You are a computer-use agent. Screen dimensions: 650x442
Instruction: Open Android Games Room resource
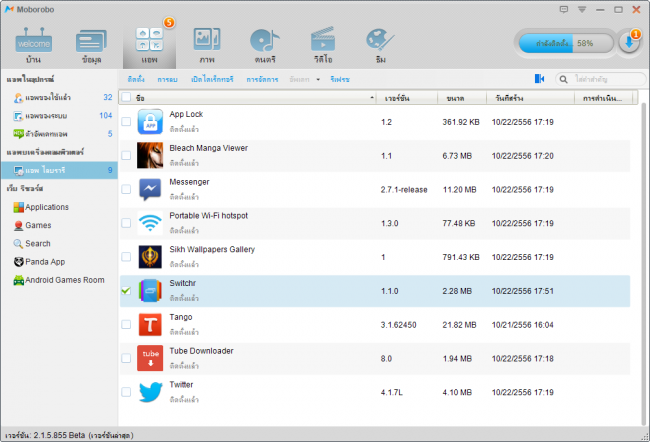59,280
